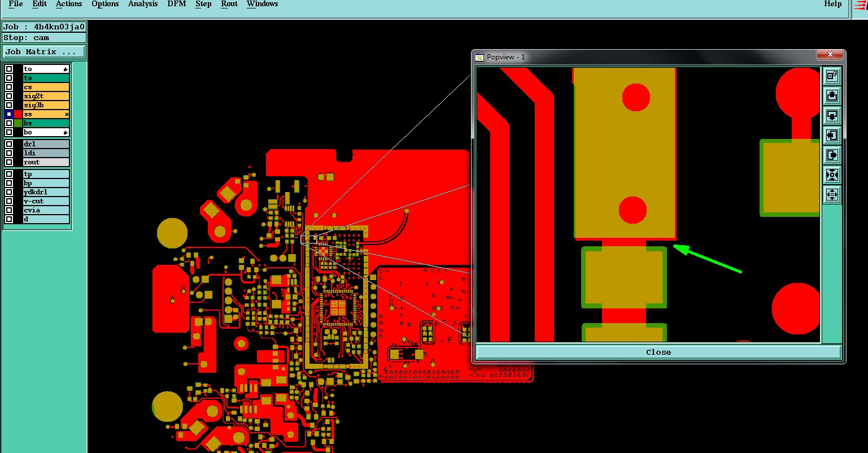Select the cs layer name
Viewport: 868px width, 453px height.
pos(46,87)
